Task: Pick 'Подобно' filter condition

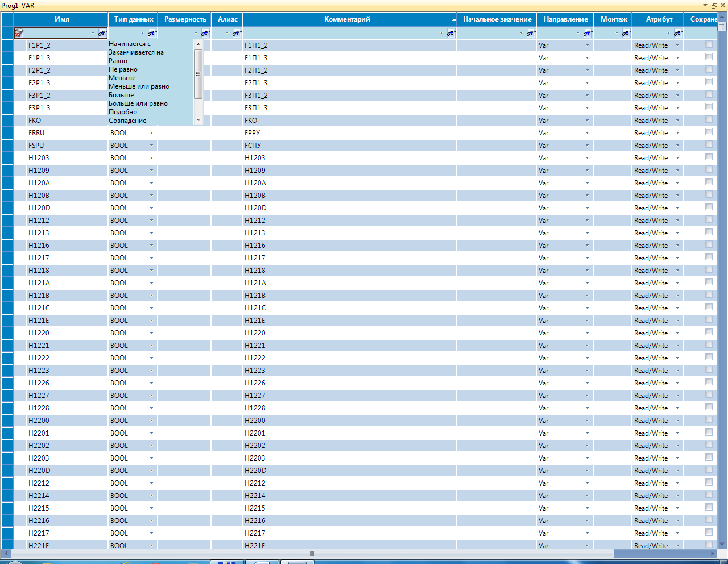Action: pyautogui.click(x=123, y=112)
